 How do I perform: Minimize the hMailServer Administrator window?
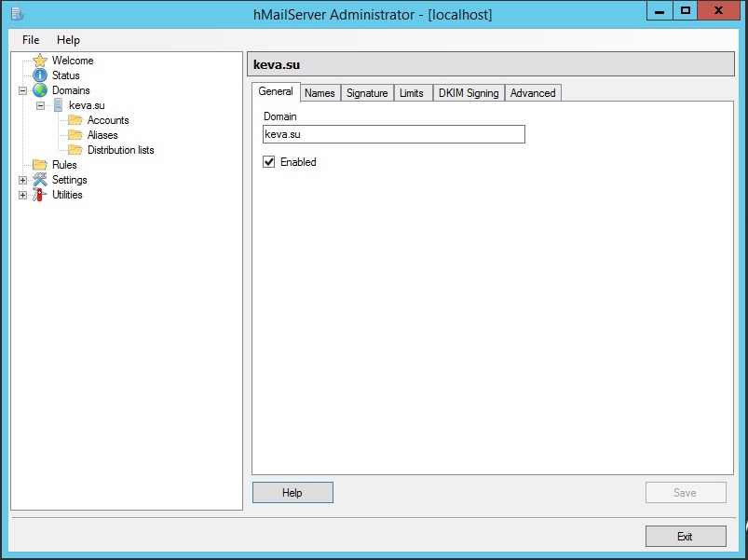click(660, 11)
